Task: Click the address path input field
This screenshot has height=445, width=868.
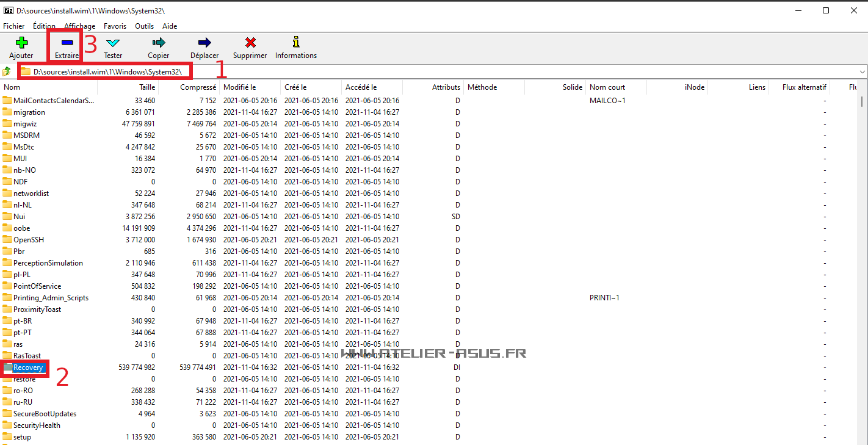Action: pos(427,72)
